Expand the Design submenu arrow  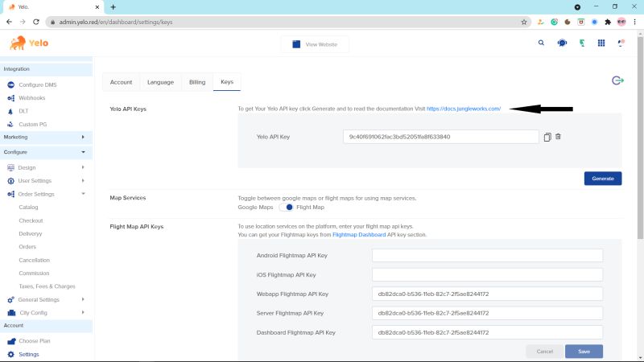click(83, 167)
